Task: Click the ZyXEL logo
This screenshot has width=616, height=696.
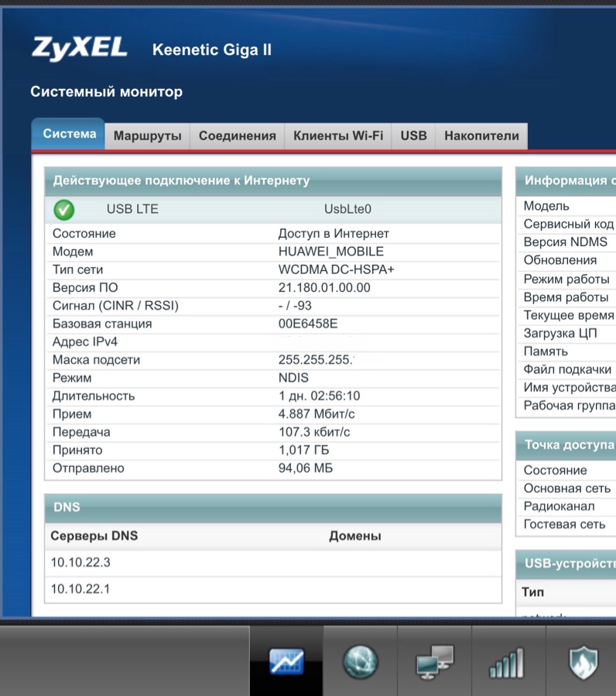Action: (x=80, y=49)
